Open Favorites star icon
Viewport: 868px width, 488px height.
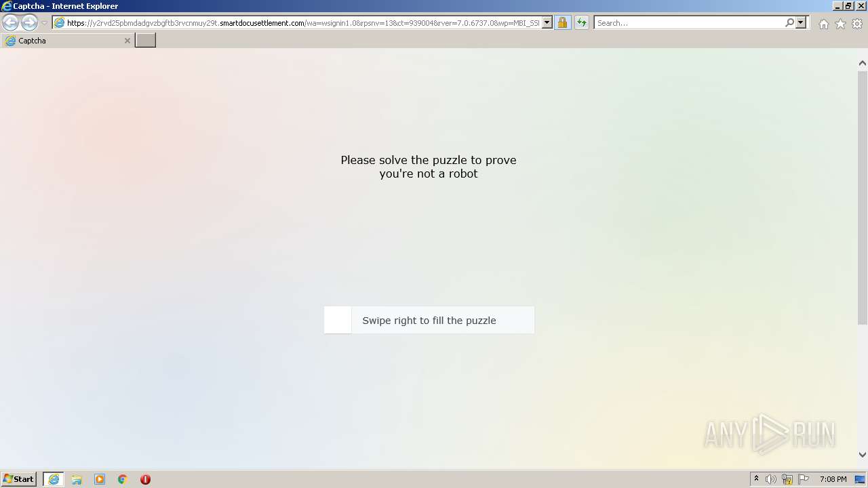click(x=840, y=24)
